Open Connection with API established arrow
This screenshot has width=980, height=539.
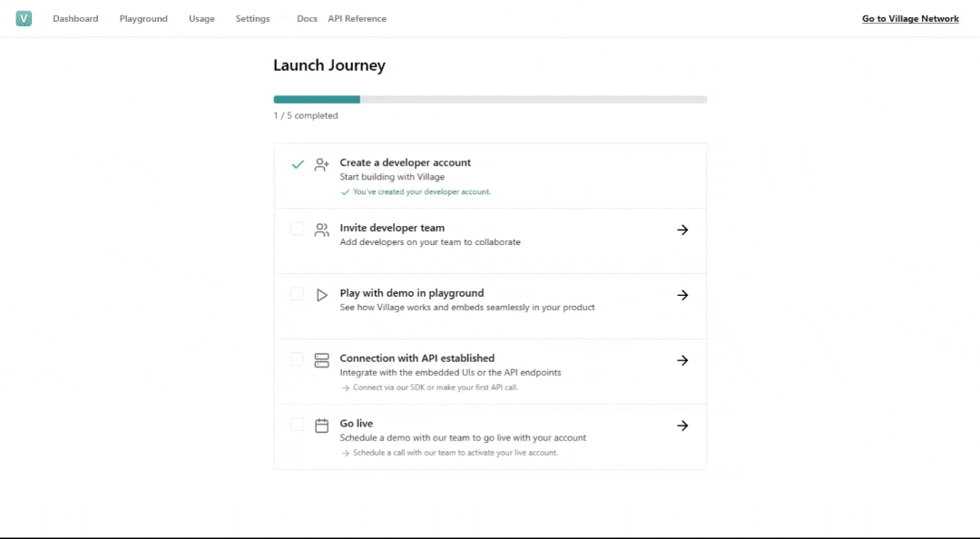click(x=682, y=360)
